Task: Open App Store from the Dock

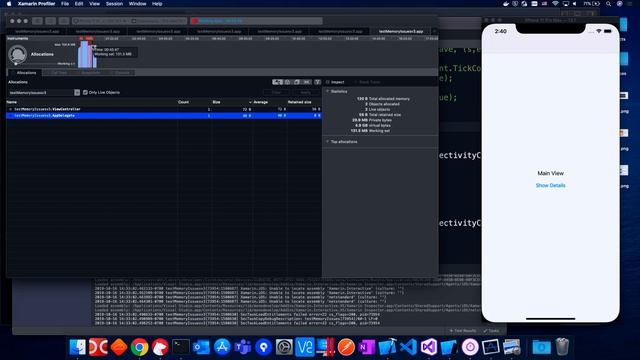Action: point(222,347)
